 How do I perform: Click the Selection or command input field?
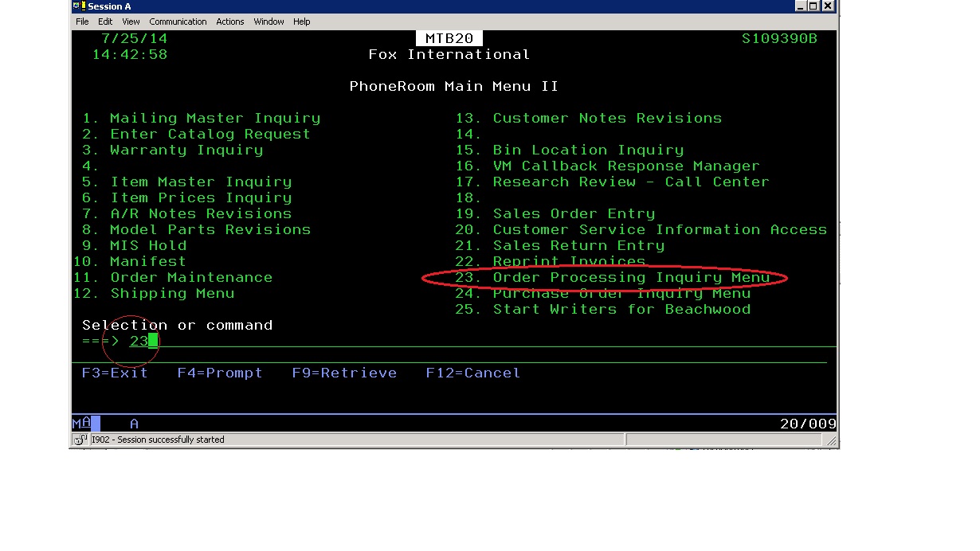click(x=319, y=341)
